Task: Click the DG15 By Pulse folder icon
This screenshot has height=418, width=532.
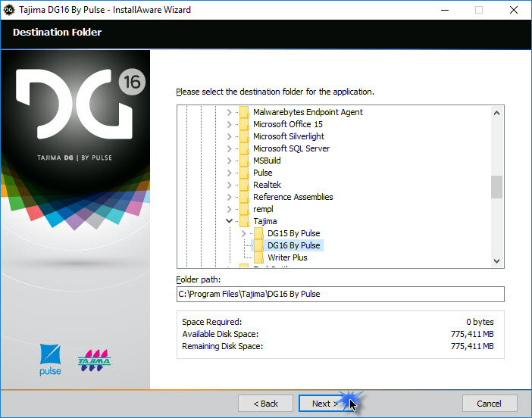Action: [x=259, y=233]
